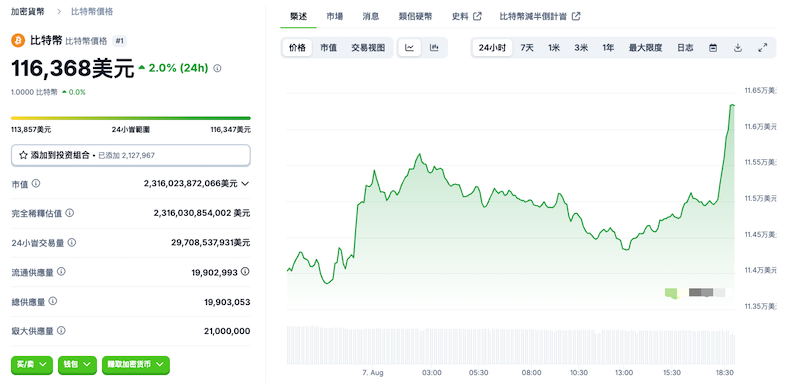800x383 pixels.
Task: Click 29,708,537,931美元 volume value
Action: tap(211, 243)
